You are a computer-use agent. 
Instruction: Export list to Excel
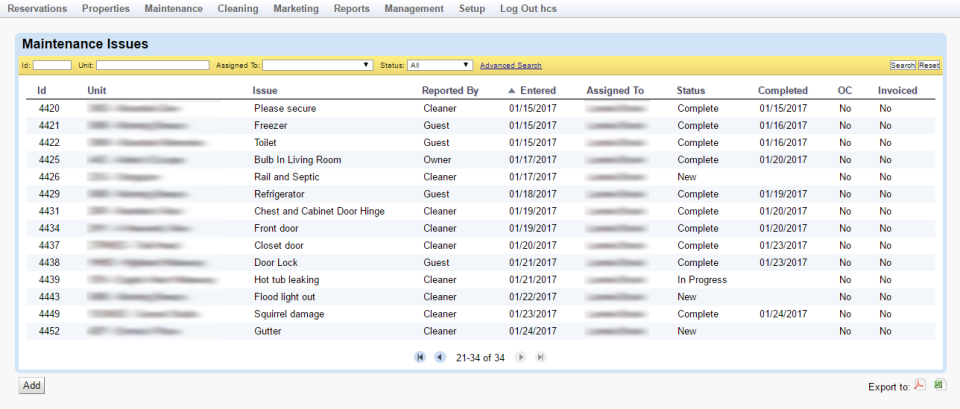[940, 385]
